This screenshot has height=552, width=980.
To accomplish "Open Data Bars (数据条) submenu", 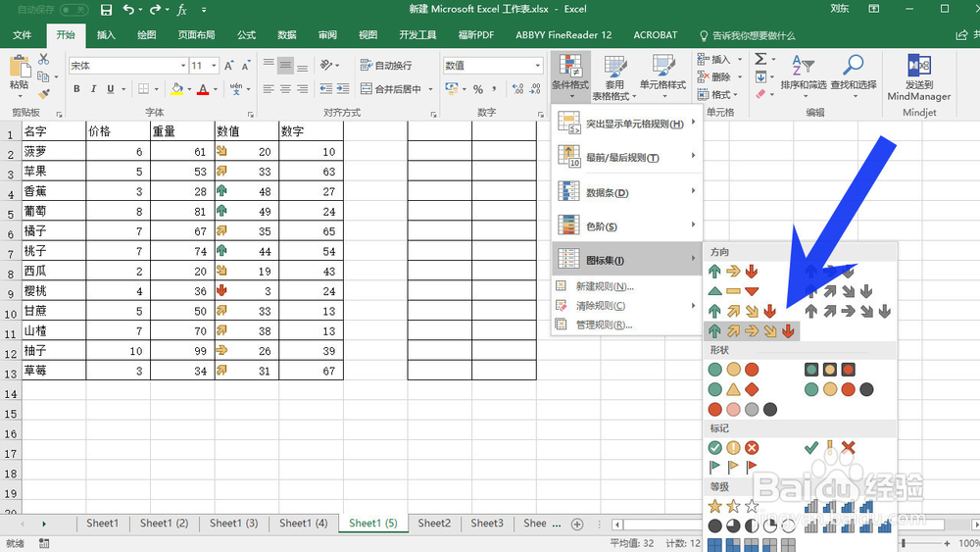I will coord(627,192).
